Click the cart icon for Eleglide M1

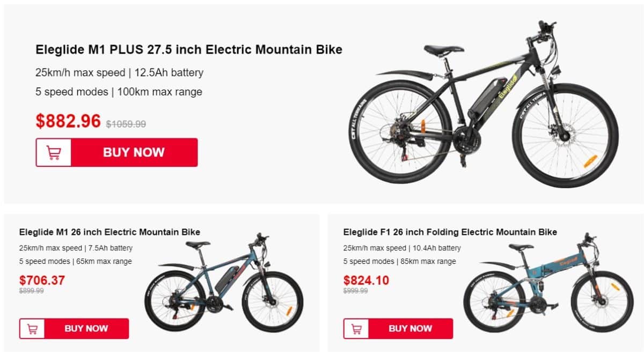pyautogui.click(x=32, y=329)
